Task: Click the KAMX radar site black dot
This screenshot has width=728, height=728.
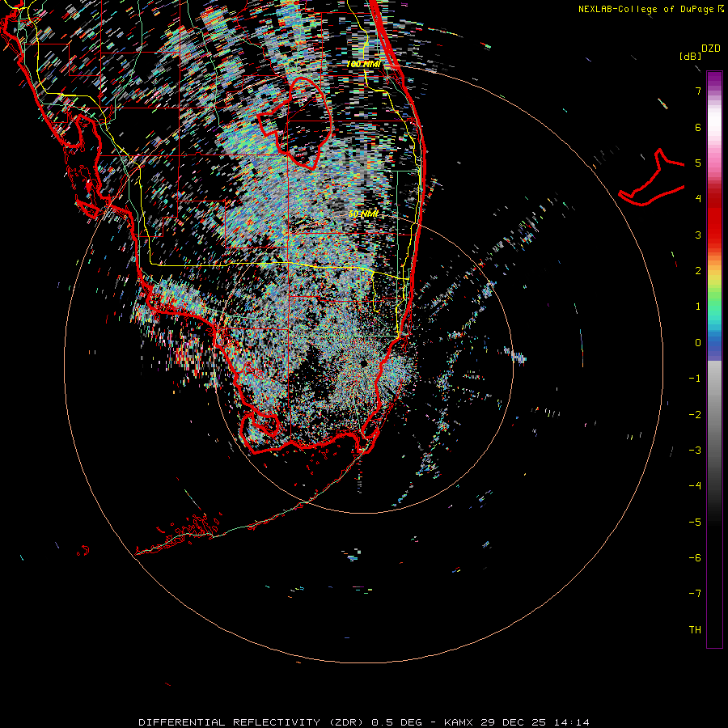Action: (363, 362)
